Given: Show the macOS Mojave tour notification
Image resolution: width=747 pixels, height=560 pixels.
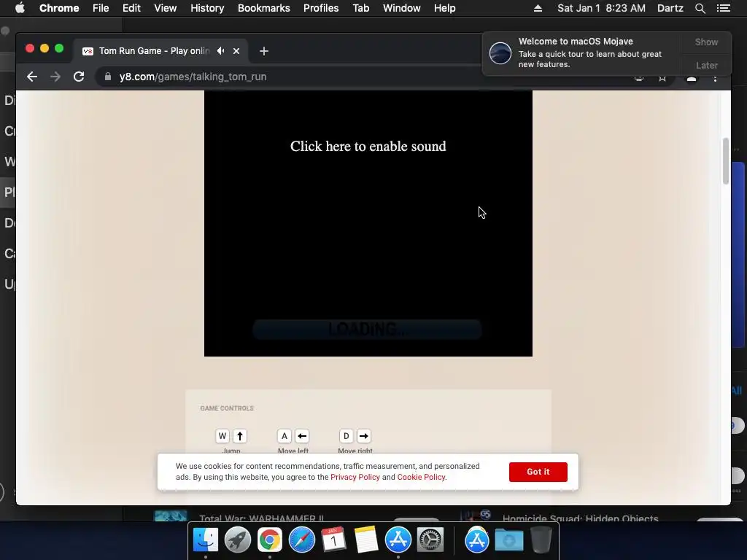Looking at the screenshot, I should point(706,42).
